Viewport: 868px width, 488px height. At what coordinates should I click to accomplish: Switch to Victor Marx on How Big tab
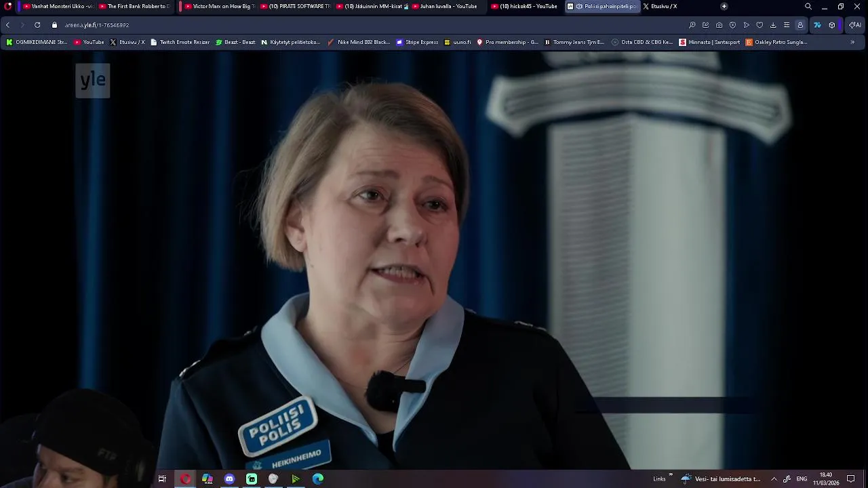point(220,6)
